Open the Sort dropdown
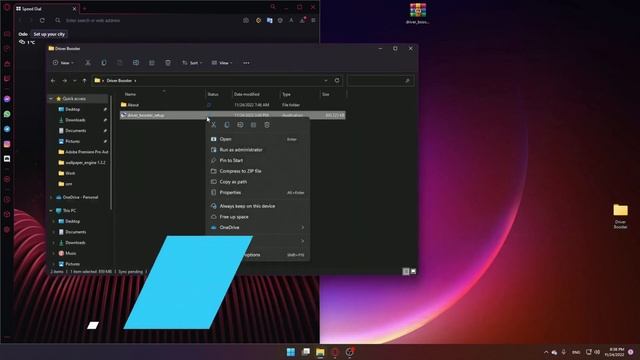 pos(192,63)
